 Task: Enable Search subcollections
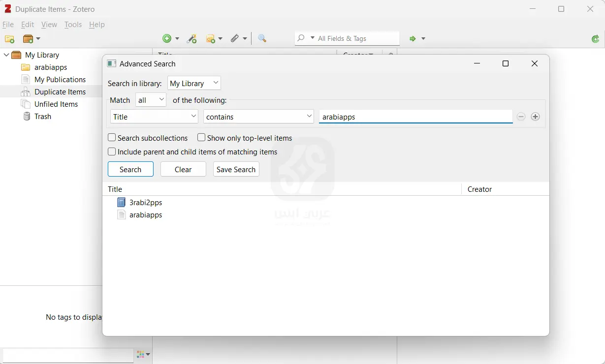pos(112,138)
